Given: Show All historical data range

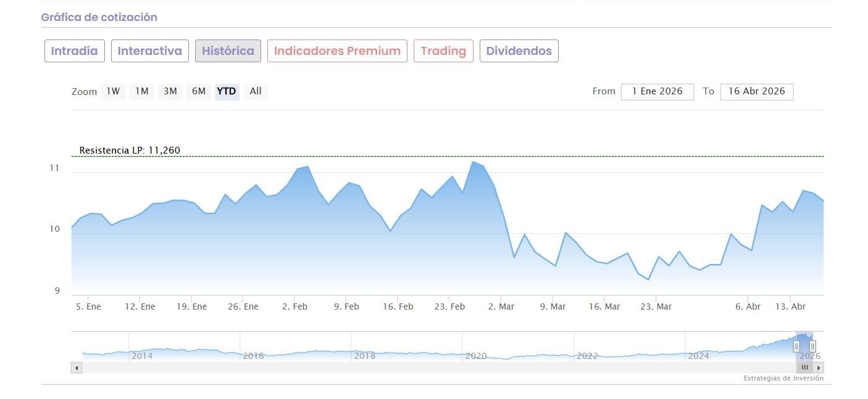Looking at the screenshot, I should 256,91.
